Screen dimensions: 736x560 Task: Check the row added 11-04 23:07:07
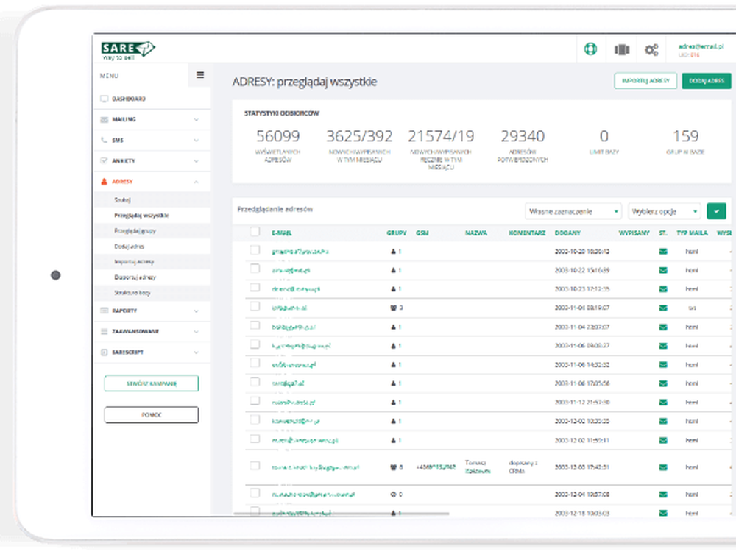(x=255, y=325)
